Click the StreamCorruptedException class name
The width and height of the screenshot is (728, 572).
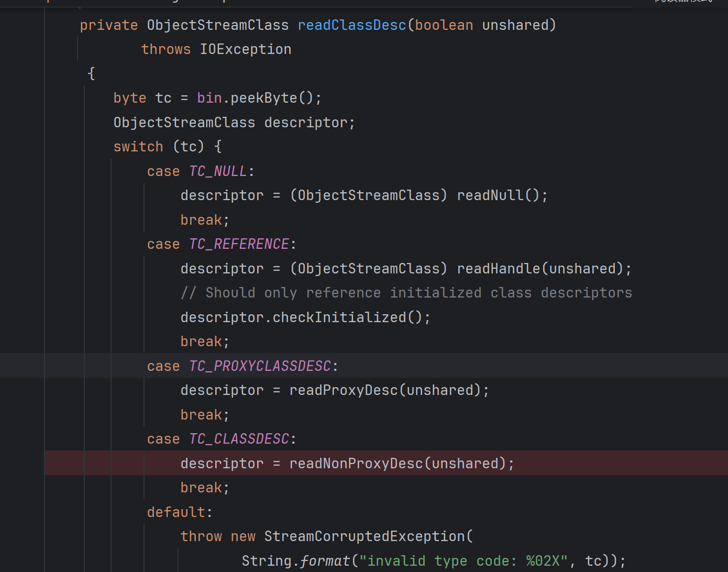364,536
